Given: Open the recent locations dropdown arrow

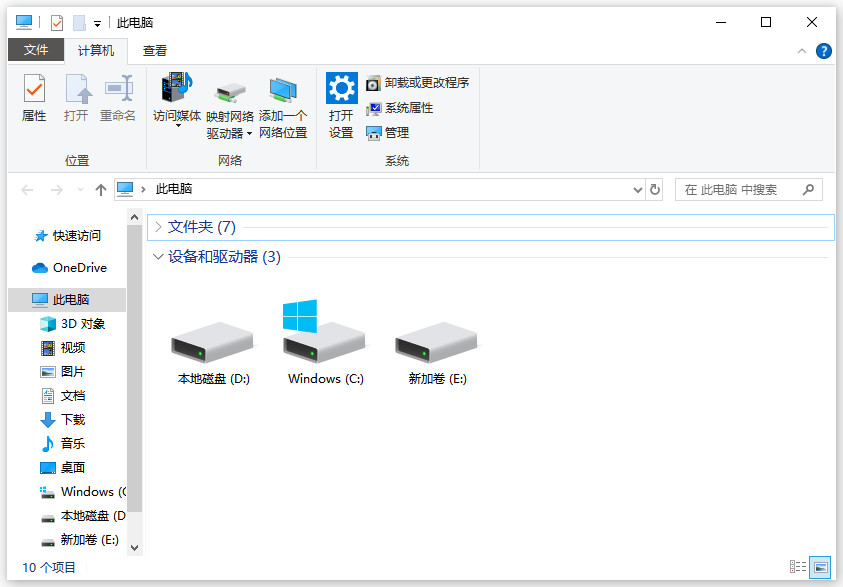Looking at the screenshot, I should (80, 190).
